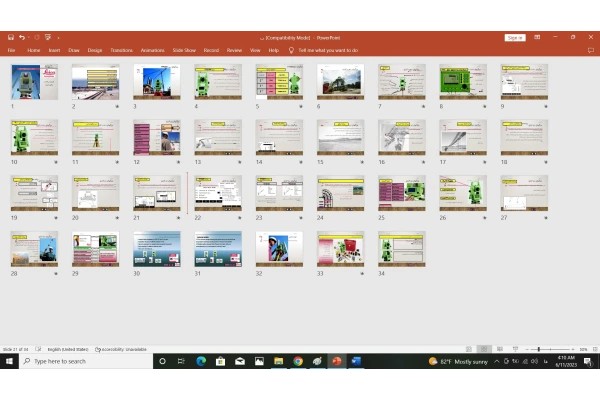Click the slide count status text
The height and width of the screenshot is (400, 600).
[x=15, y=349]
